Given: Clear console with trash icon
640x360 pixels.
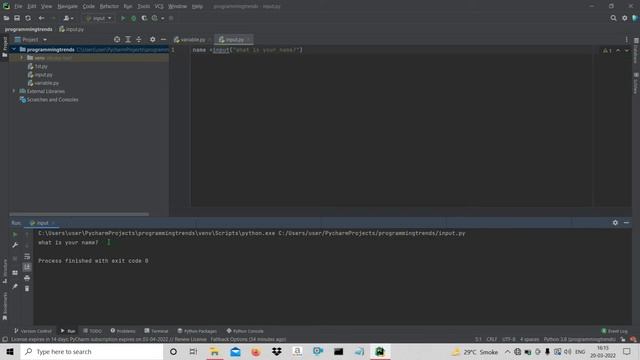Looking at the screenshot, I should point(27,289).
